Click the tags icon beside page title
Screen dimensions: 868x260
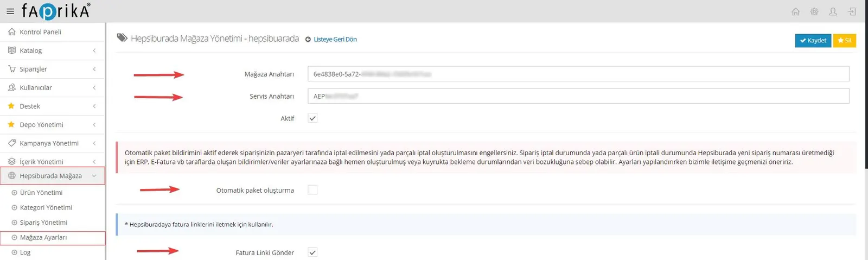pyautogui.click(x=123, y=38)
